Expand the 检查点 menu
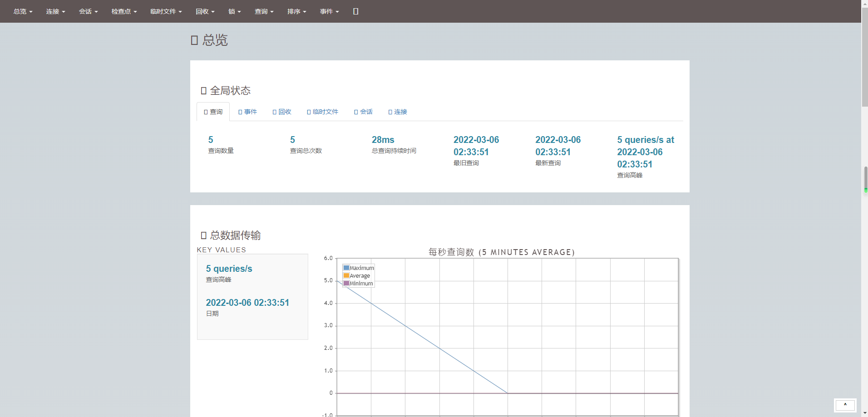Image resolution: width=868 pixels, height=417 pixels. coord(124,11)
